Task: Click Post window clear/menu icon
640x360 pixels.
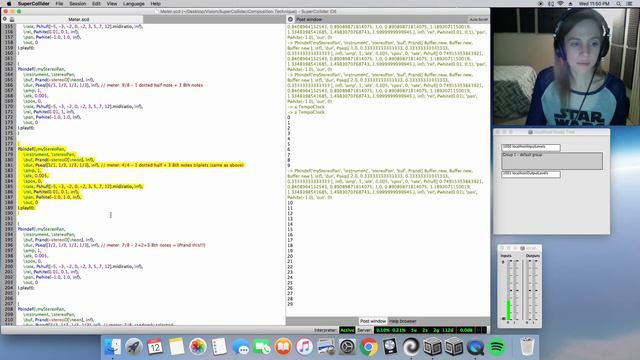Action: tap(290, 19)
